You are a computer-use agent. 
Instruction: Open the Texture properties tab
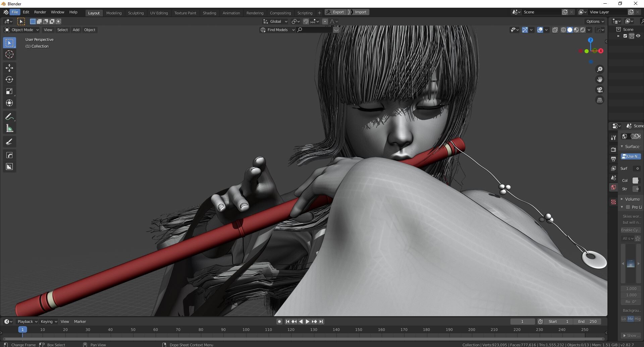613,202
